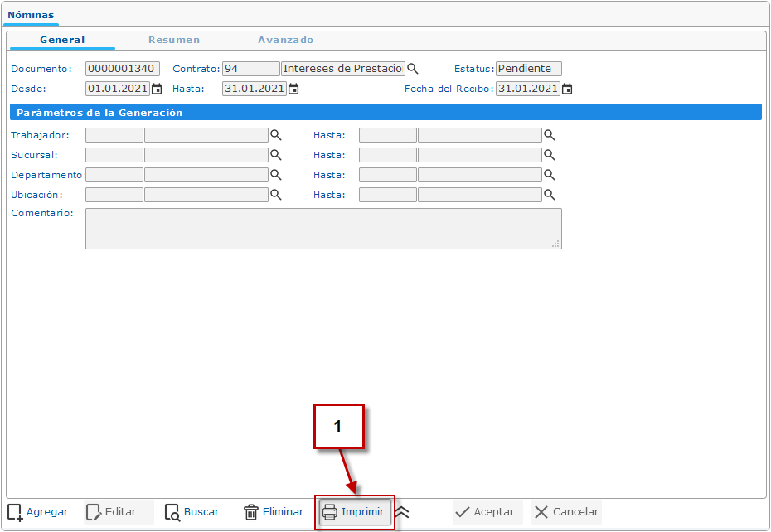The height and width of the screenshot is (532, 771).
Task: Search Trabajador with the magnifier icon
Action: click(x=276, y=135)
